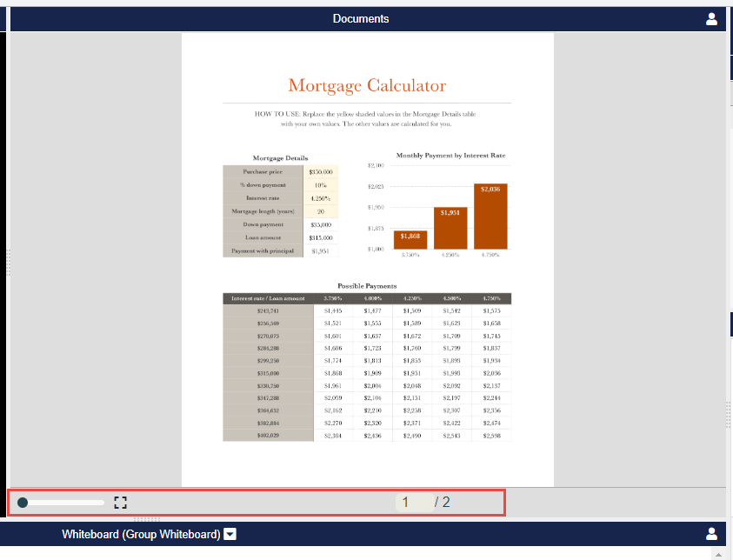Click the document zoom slider handle
Screen dimensions: 733x560
[x=23, y=503]
